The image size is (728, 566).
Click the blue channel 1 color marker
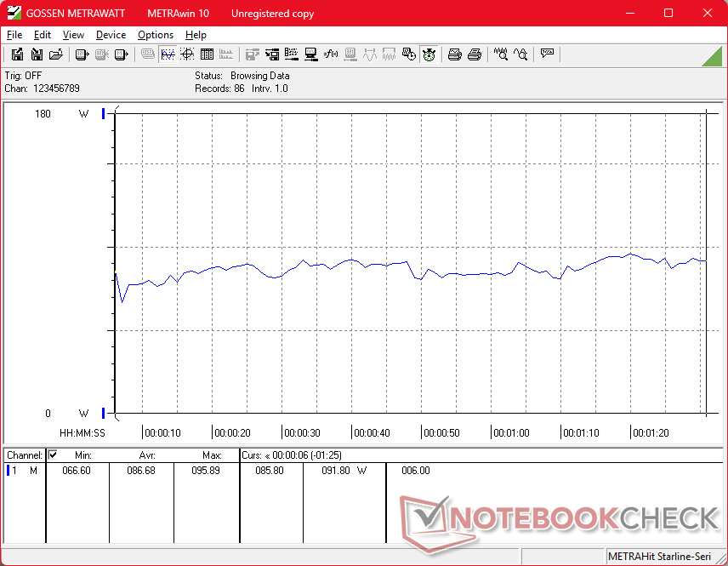8,471
